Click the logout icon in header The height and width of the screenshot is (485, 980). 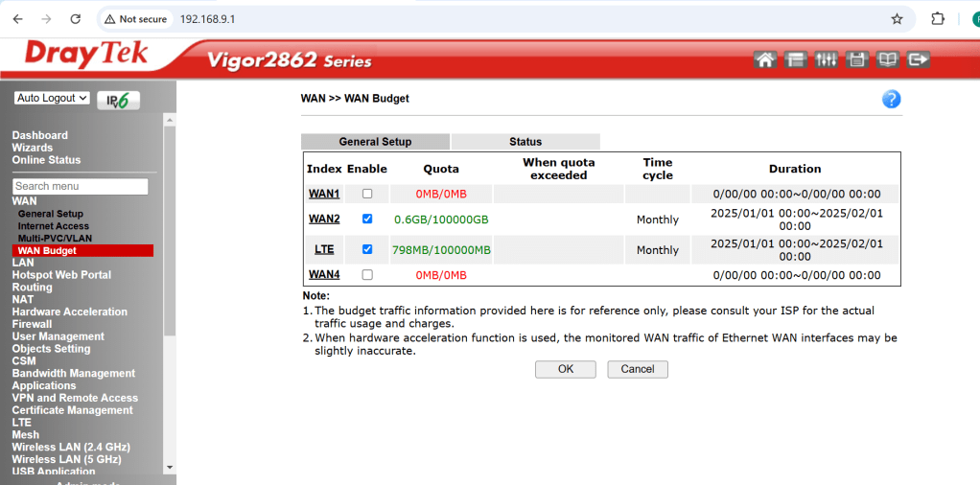pos(918,59)
